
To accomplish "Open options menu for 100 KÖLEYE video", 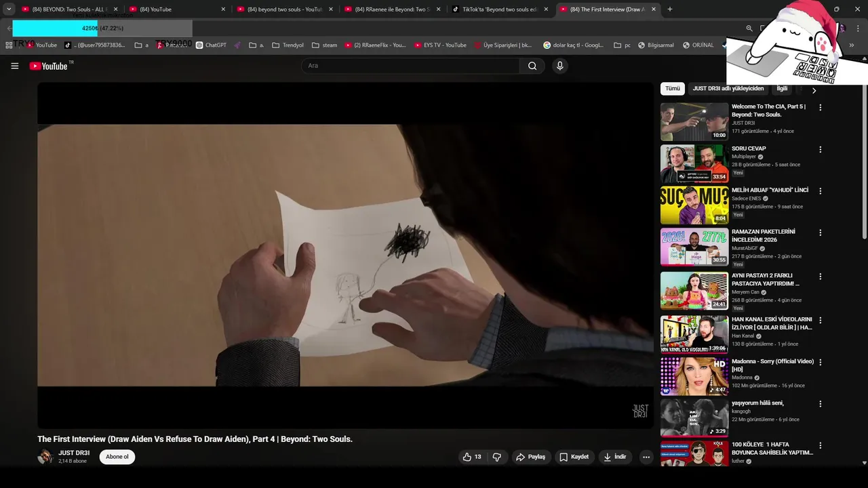I will pyautogui.click(x=820, y=446).
